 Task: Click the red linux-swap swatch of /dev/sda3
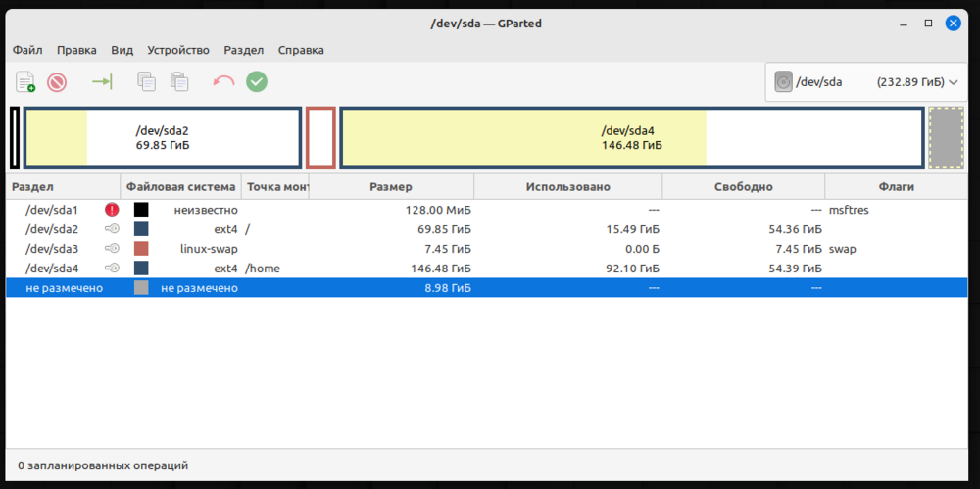pyautogui.click(x=141, y=249)
